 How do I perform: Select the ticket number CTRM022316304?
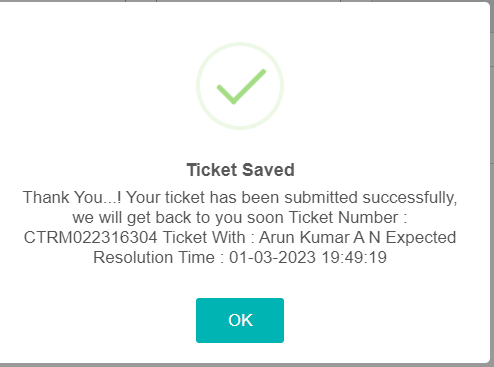(90, 238)
